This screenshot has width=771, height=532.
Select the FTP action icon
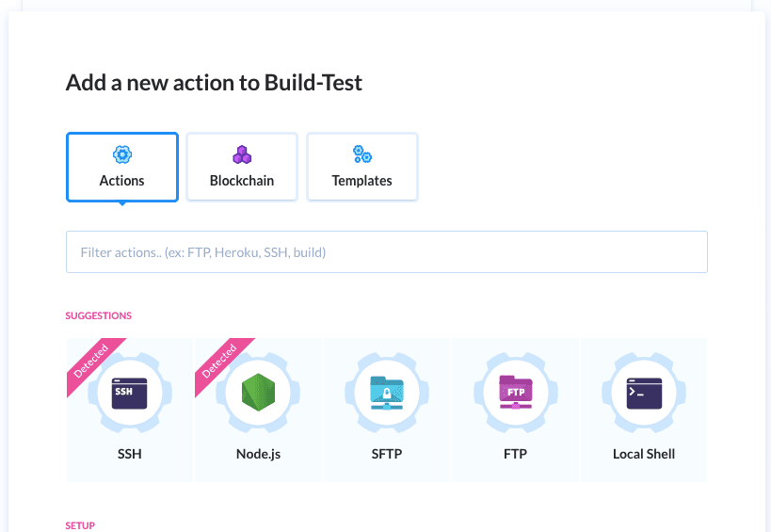click(x=515, y=393)
